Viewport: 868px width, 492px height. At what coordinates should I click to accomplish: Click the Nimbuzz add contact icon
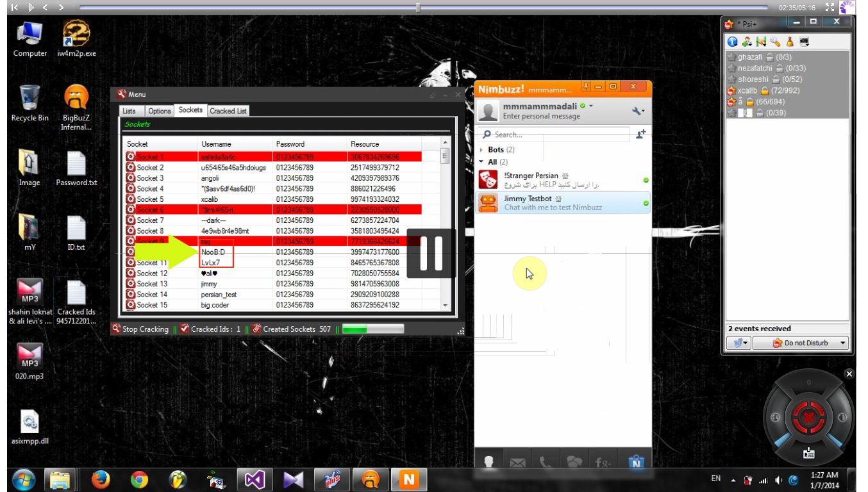640,135
